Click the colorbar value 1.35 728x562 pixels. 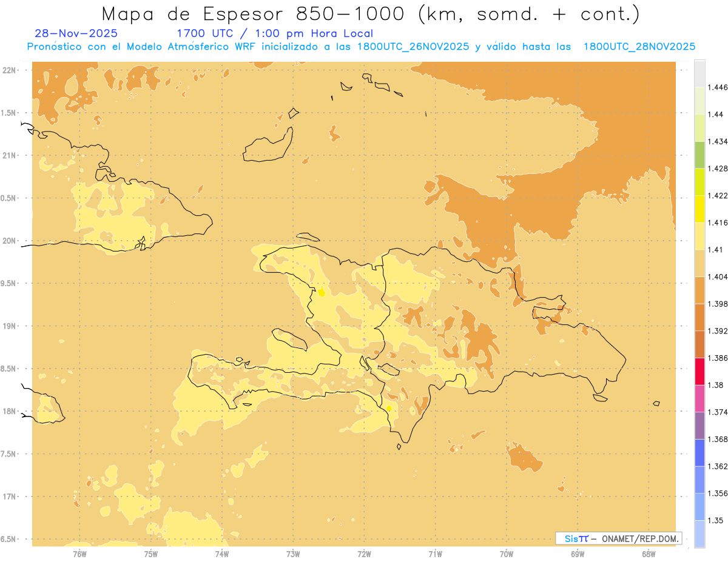[x=715, y=520]
